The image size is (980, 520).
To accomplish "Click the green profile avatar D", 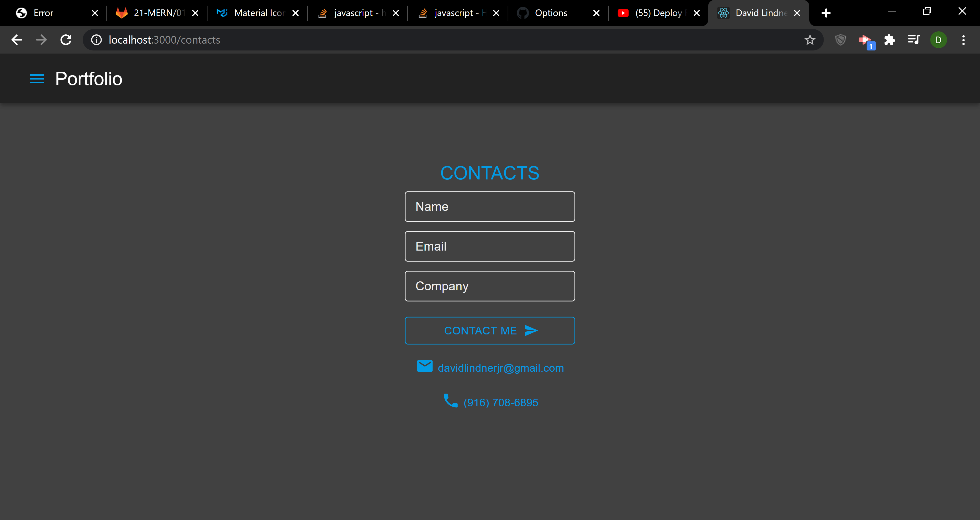I will pyautogui.click(x=938, y=40).
